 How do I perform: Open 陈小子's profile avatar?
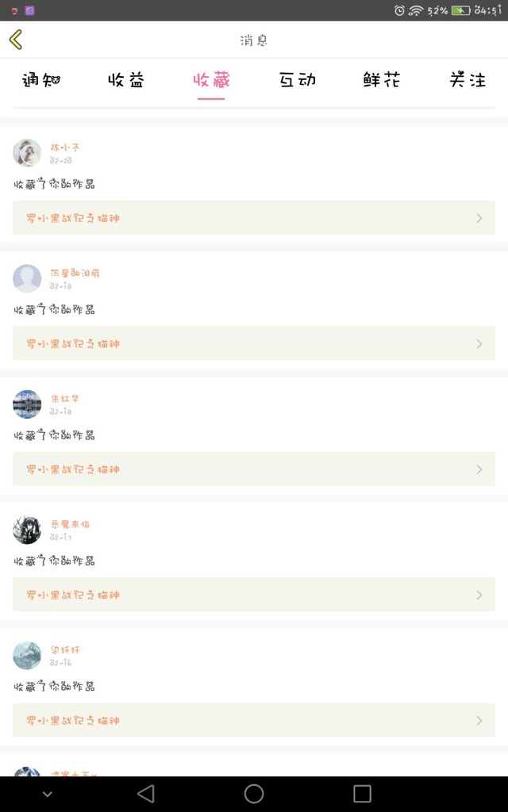(27, 153)
